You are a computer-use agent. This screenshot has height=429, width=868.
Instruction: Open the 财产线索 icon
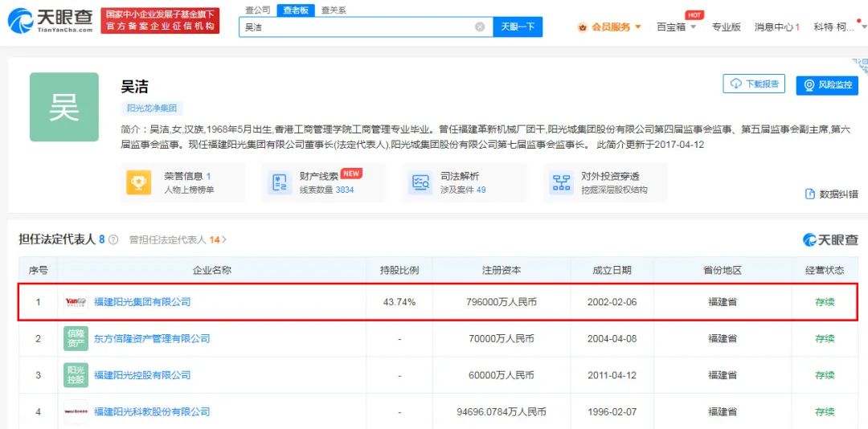tap(280, 182)
